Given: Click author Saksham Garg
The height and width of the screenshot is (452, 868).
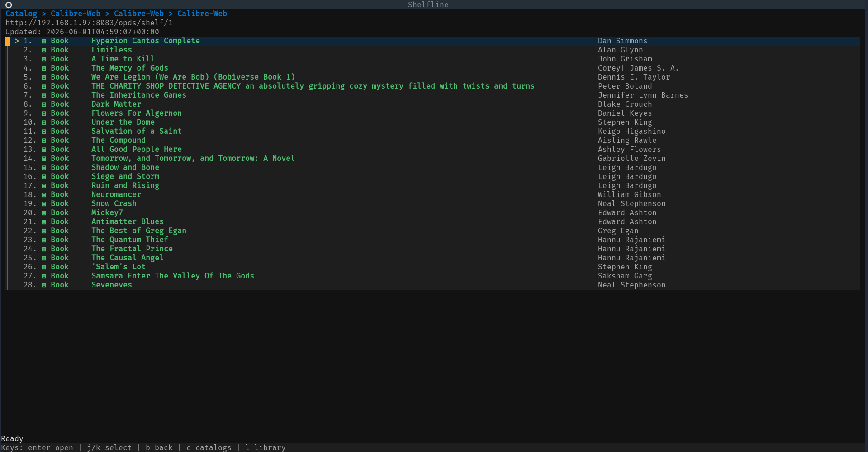Looking at the screenshot, I should [x=625, y=276].
